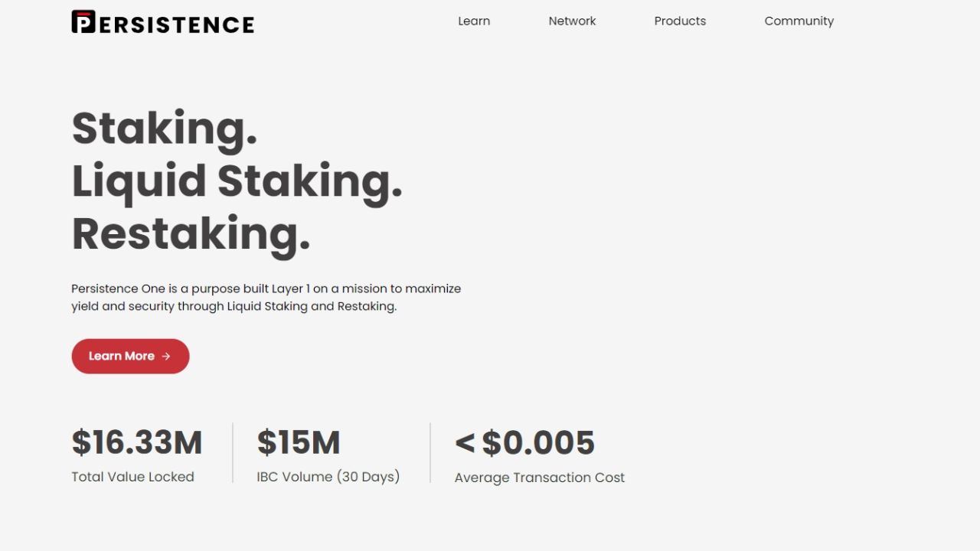Click the 'Liquid Staking.' headline line
This screenshot has width=980, height=551.
coord(237,182)
